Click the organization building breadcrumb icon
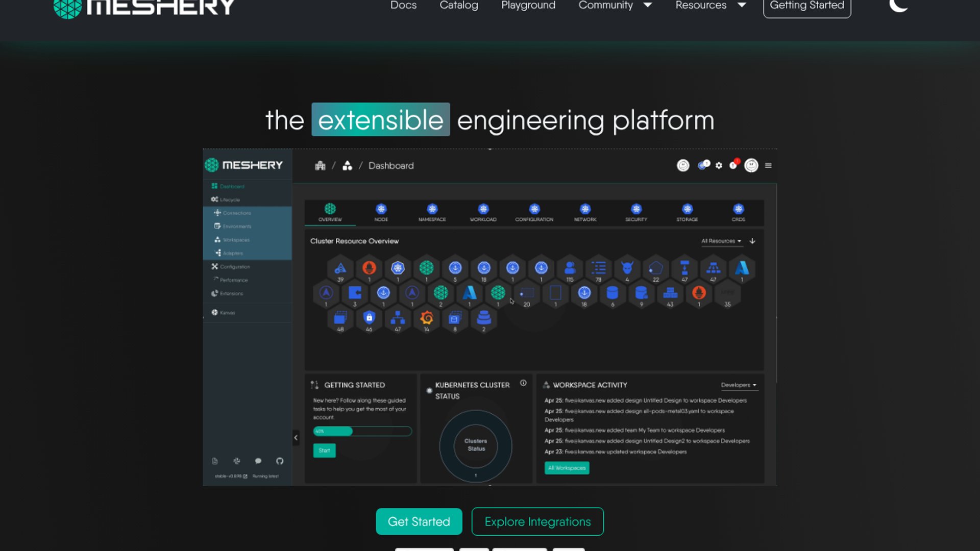980x551 pixels. click(x=320, y=165)
